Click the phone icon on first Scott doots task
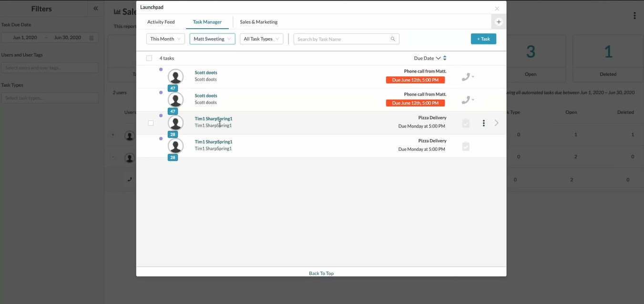 466,77
